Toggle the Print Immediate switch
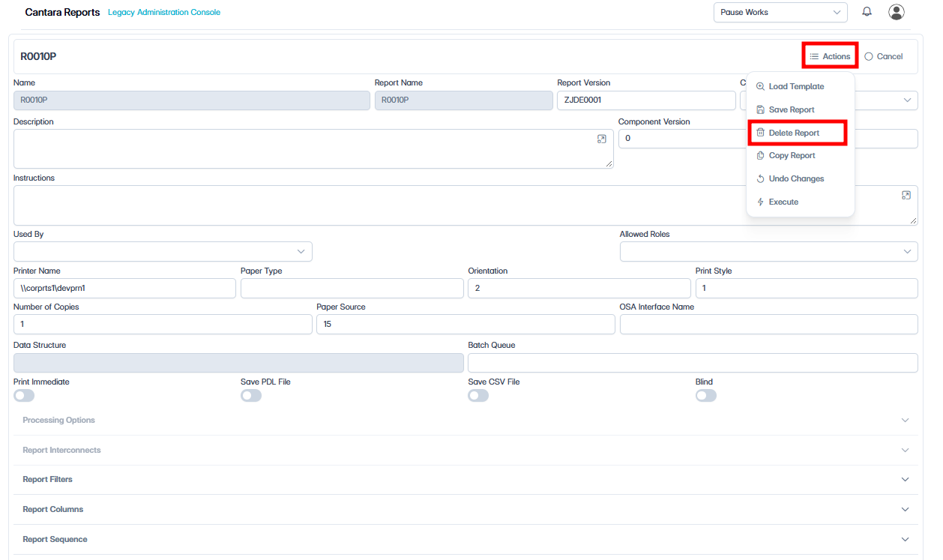 (x=24, y=395)
